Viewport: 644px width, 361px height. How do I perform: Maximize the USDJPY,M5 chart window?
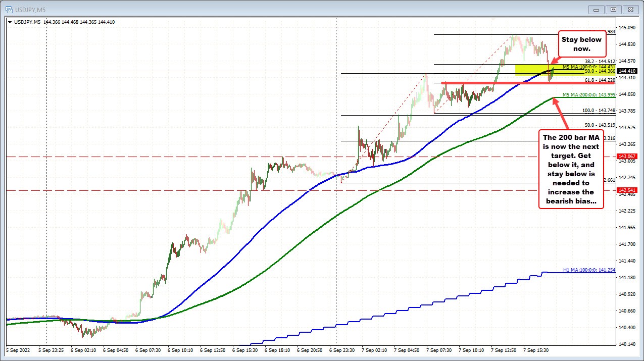614,9
